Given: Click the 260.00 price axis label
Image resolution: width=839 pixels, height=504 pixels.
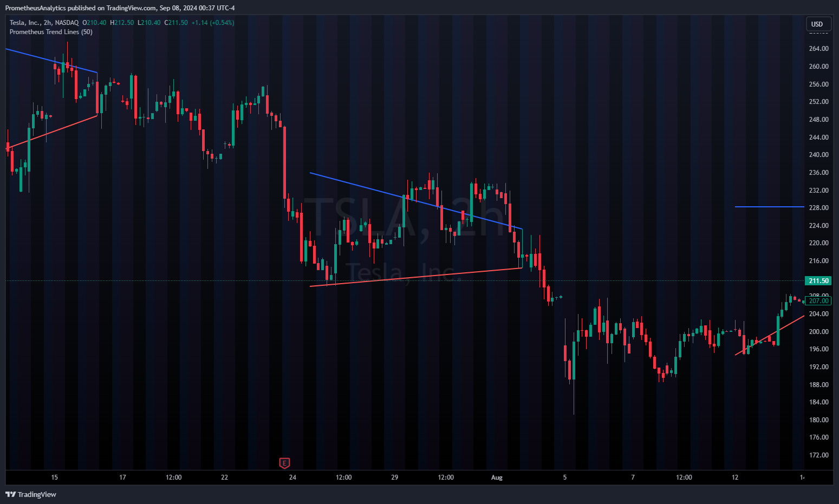Looking at the screenshot, I should [818, 67].
